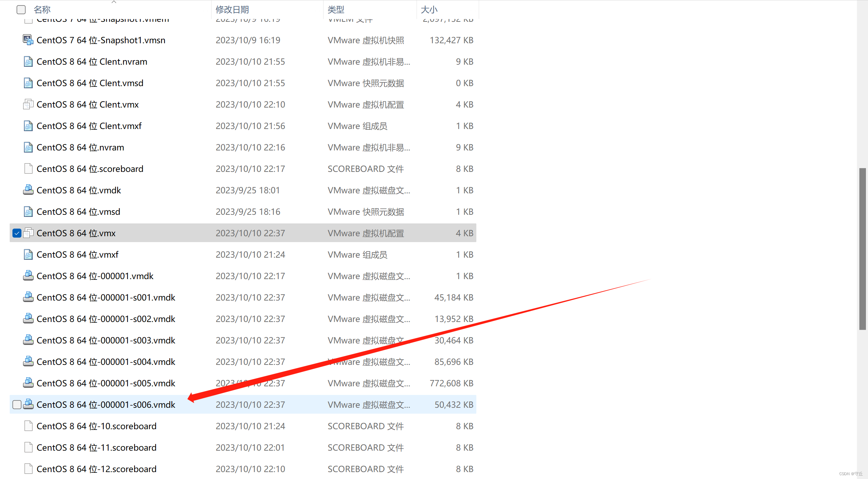This screenshot has width=868, height=479.
Task: Click the 名称 column header
Action: point(42,10)
